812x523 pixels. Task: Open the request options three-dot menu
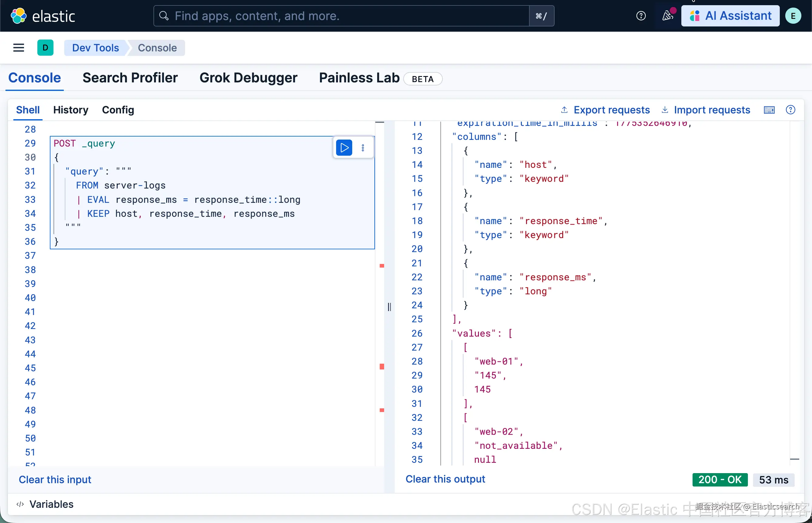click(x=363, y=148)
